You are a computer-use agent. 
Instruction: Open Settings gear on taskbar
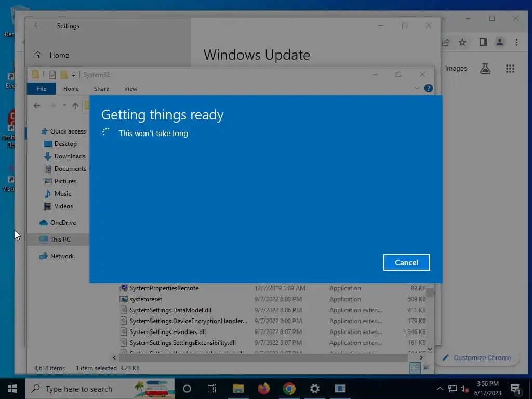(x=314, y=389)
